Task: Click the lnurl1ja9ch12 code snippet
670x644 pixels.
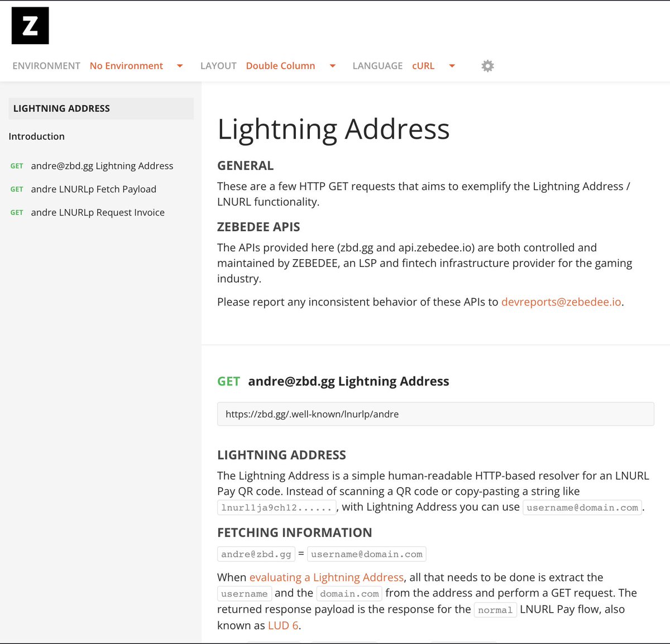Action: 277,507
